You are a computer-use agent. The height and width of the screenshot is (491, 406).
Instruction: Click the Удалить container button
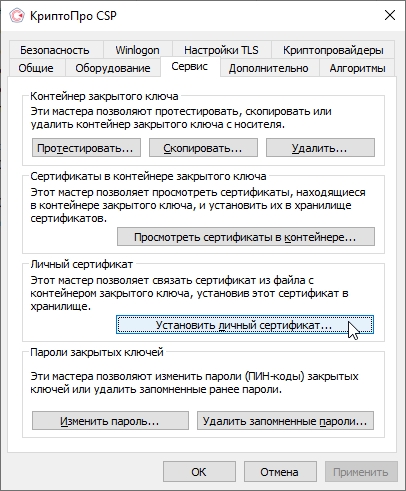pos(320,148)
